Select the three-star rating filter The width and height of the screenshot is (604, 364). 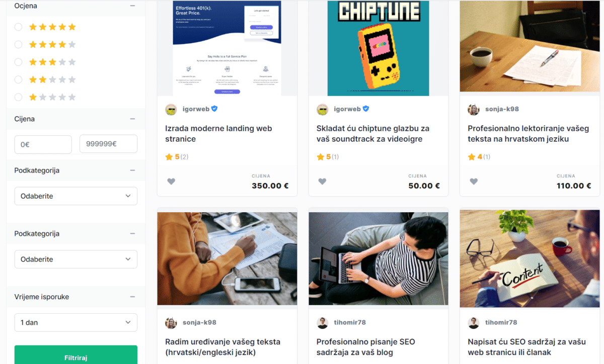(x=19, y=62)
